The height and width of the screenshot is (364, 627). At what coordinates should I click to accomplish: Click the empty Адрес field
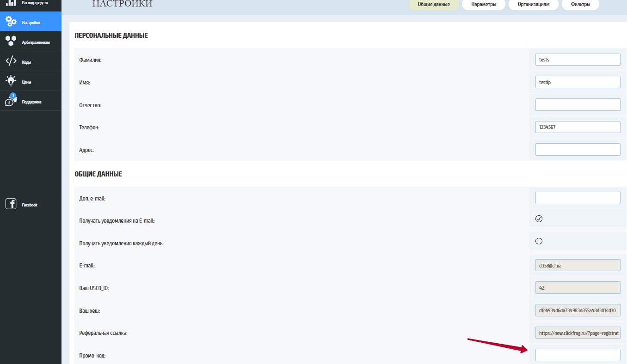pyautogui.click(x=578, y=150)
